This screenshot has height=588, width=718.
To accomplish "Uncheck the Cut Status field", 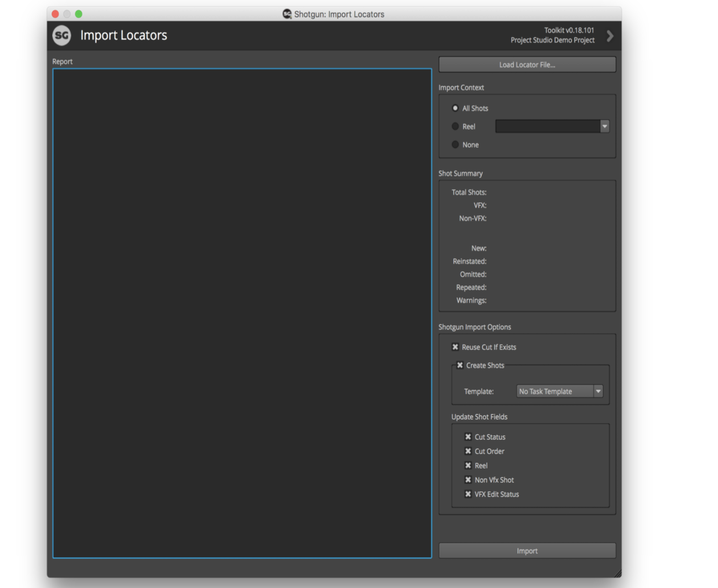I will tap(468, 437).
